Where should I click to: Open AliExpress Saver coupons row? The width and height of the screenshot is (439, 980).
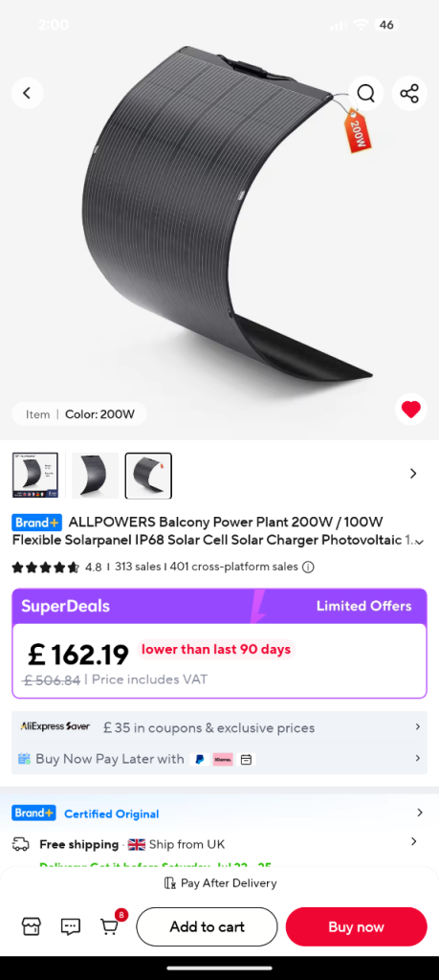(x=219, y=727)
